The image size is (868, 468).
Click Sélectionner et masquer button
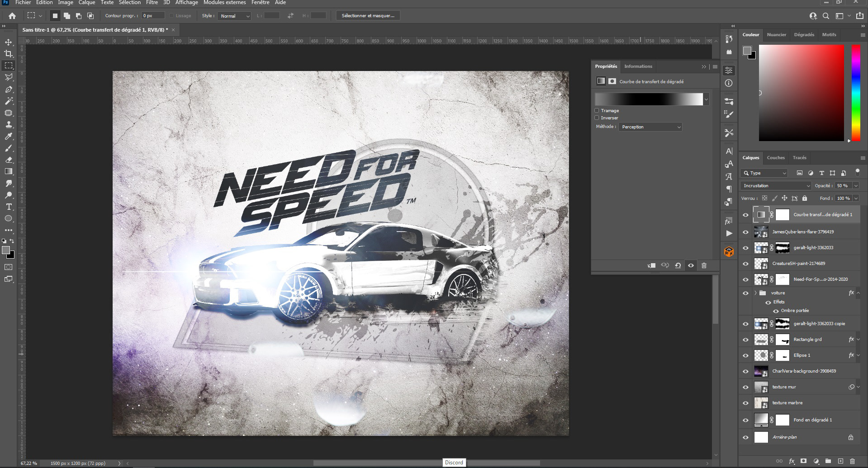pyautogui.click(x=368, y=16)
